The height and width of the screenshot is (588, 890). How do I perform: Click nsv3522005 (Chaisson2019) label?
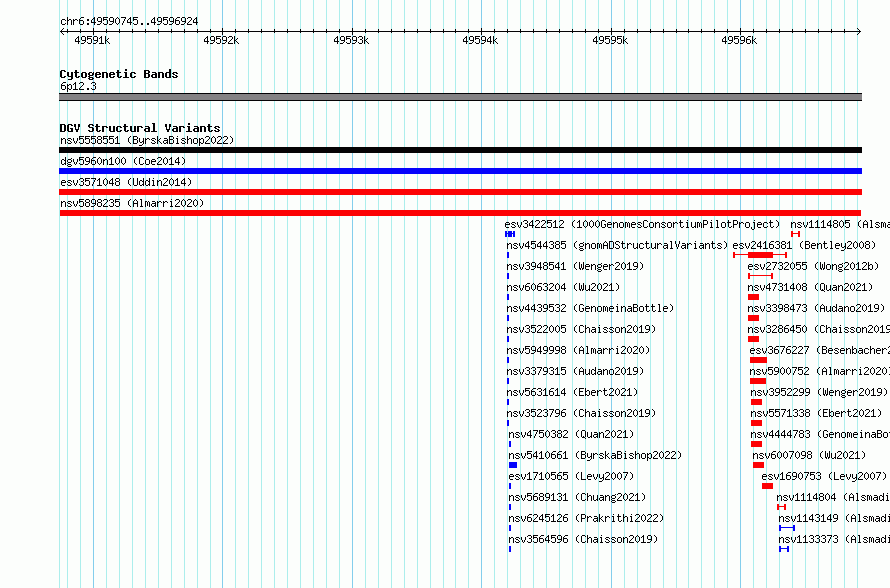[581, 329]
